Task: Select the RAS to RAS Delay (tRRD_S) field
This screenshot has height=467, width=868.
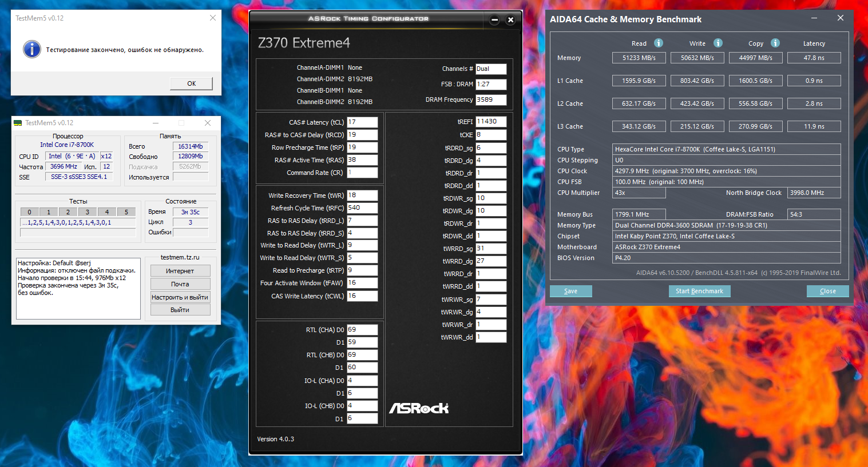Action: pyautogui.click(x=362, y=233)
